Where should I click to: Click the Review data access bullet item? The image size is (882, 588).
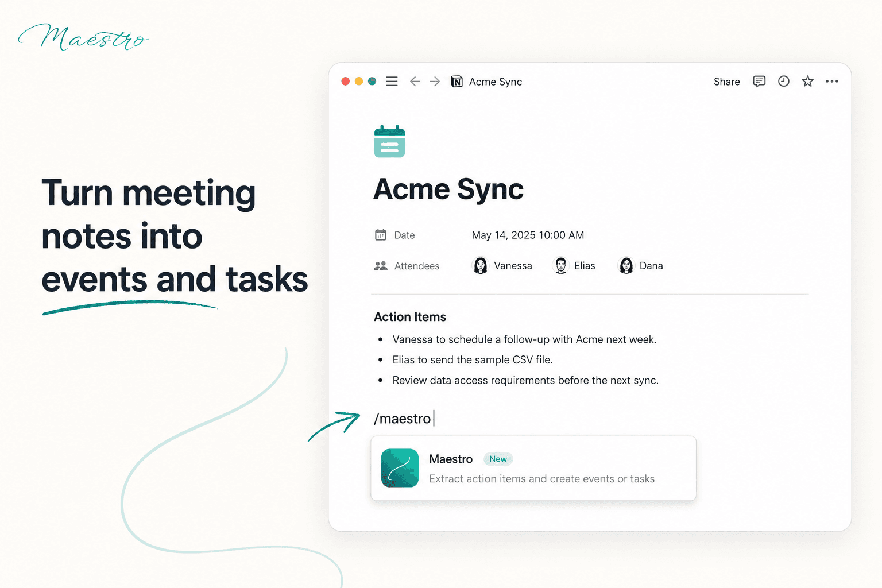click(x=525, y=381)
